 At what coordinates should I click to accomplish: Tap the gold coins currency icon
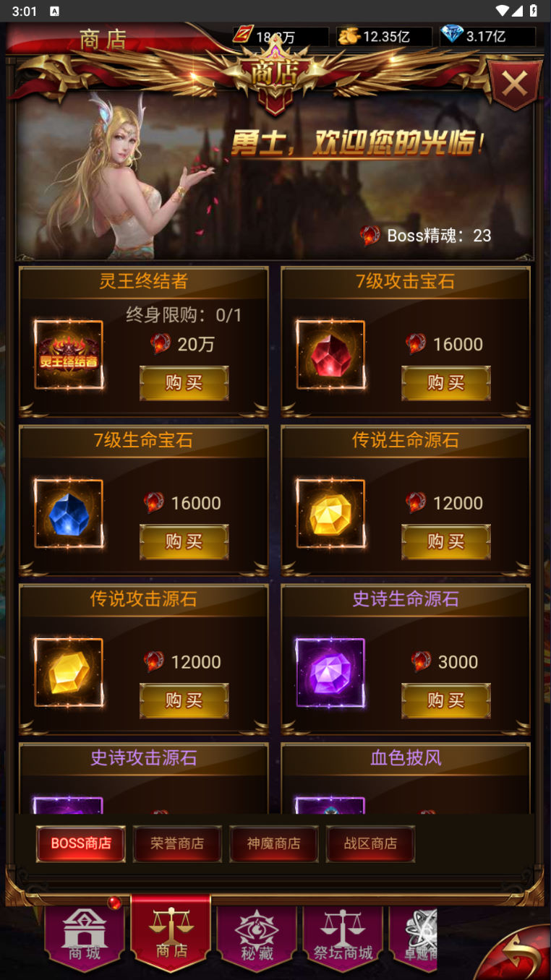click(x=349, y=35)
